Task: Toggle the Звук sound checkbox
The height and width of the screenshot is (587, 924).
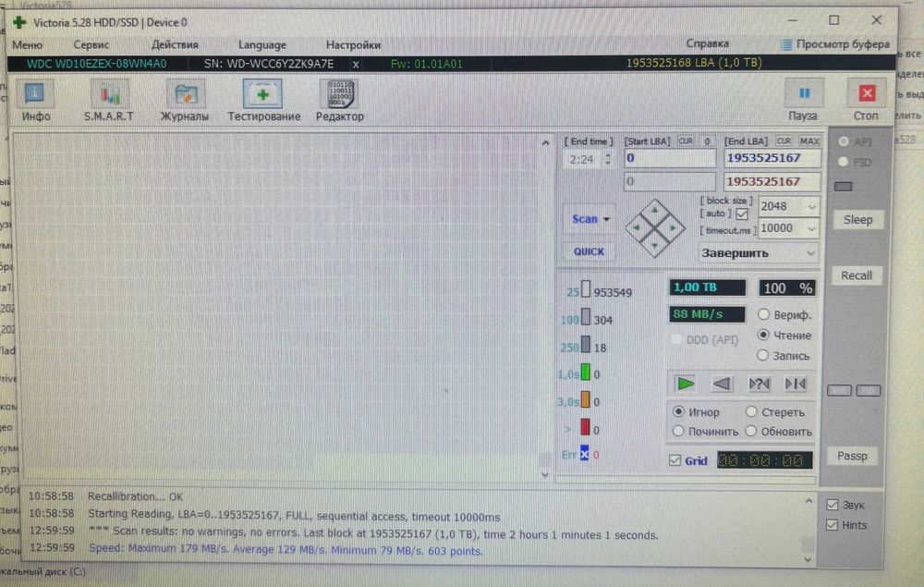Action: coord(833,505)
